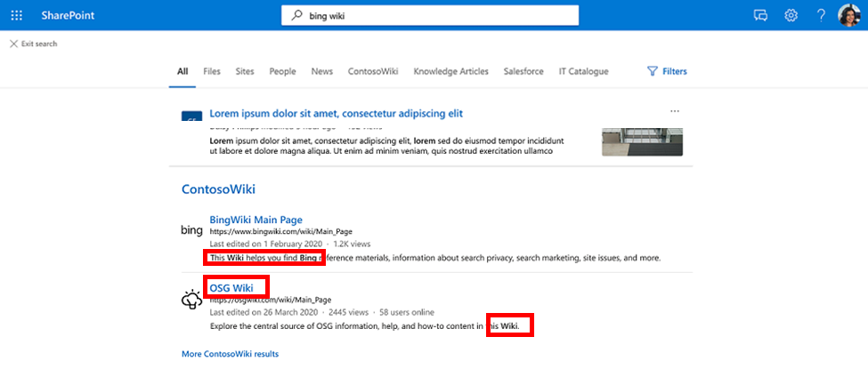Open the Lorem ipsum dolor sit amet result
Screen dimensions: 868x369
[x=336, y=114]
